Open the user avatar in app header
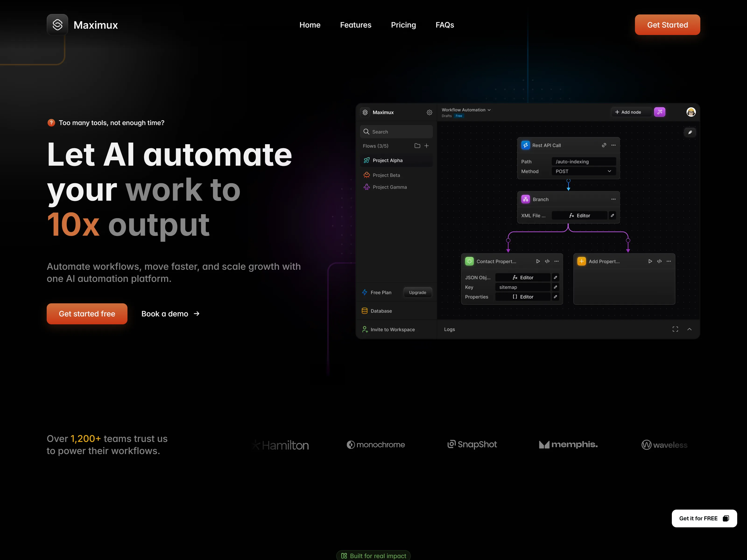 pyautogui.click(x=691, y=112)
